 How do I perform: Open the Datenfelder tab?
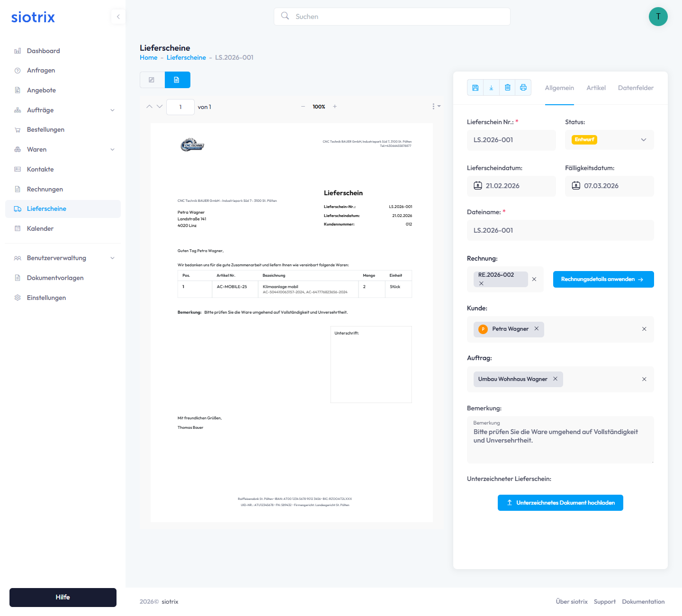coord(636,88)
